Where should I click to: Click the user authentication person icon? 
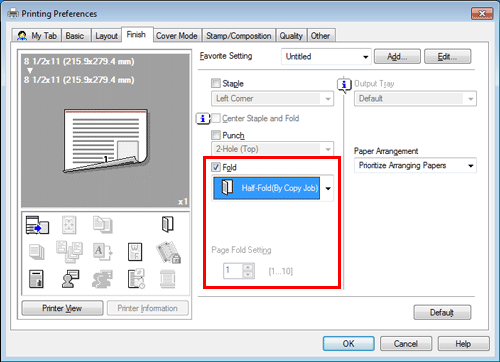coord(70,279)
